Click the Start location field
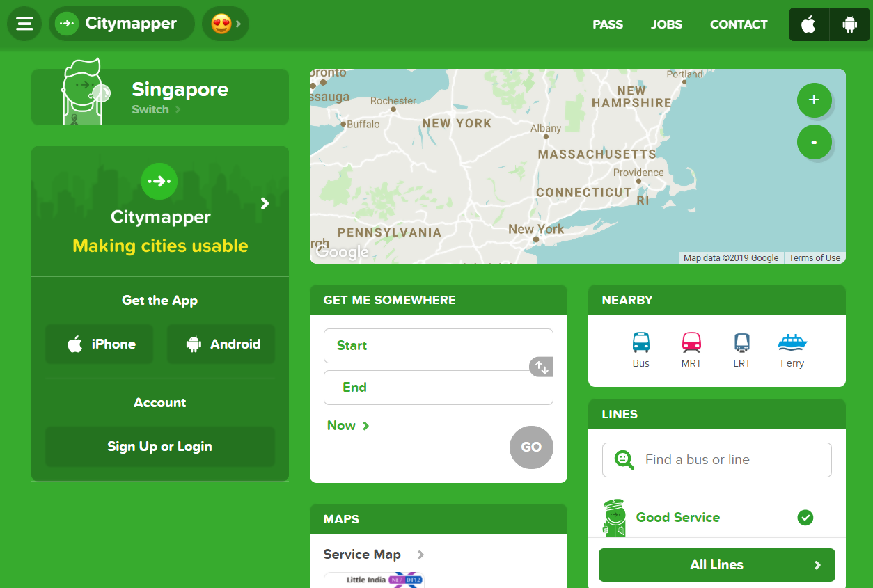Image resolution: width=873 pixels, height=588 pixels. pyautogui.click(x=439, y=346)
